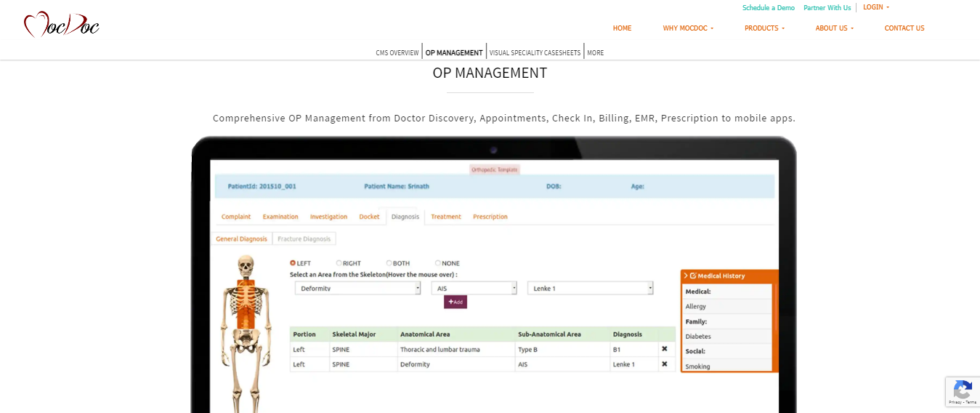Viewport: 980px width, 413px height.
Task: Expand the WHY MOCDOC menu
Action: point(688,28)
